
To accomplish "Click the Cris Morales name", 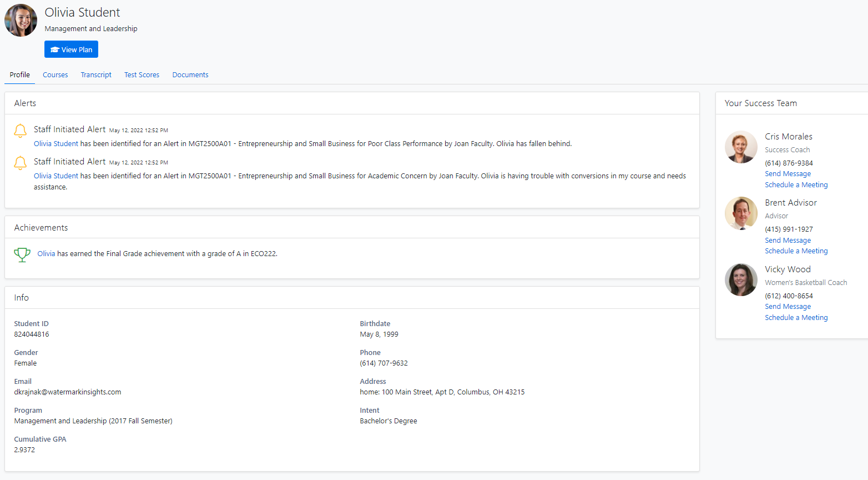I will [789, 136].
